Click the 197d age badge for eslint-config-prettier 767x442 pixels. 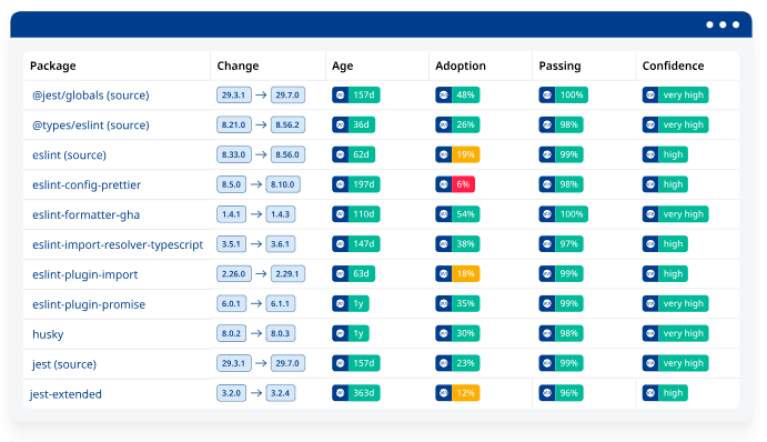click(x=356, y=184)
